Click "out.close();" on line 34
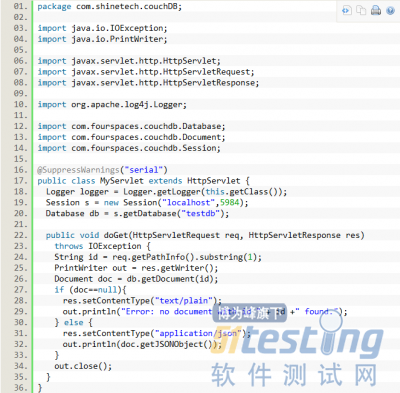This screenshot has width=400, height=393. pyautogui.click(x=83, y=366)
